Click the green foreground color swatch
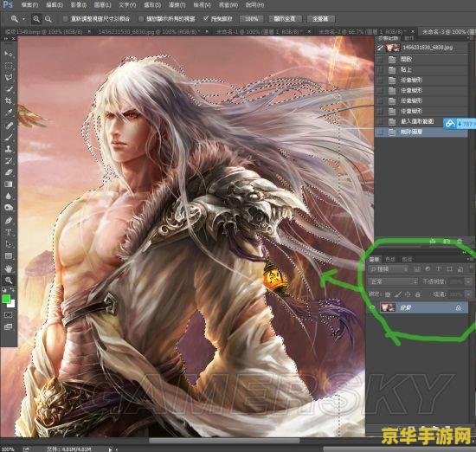This screenshot has width=476, height=452. click(6, 299)
